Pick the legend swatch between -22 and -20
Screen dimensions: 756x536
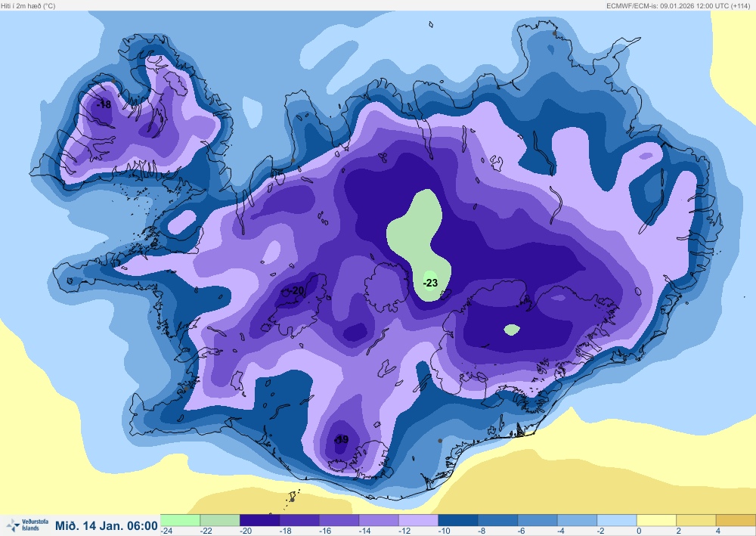point(220,520)
